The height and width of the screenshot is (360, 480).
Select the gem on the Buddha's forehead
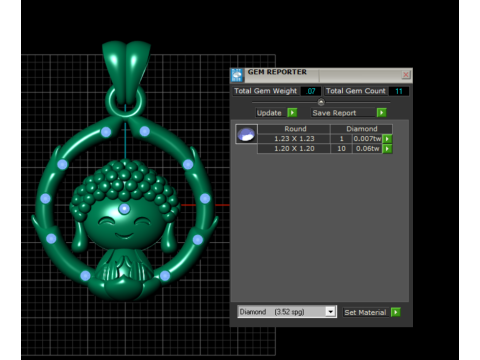pos(124,209)
